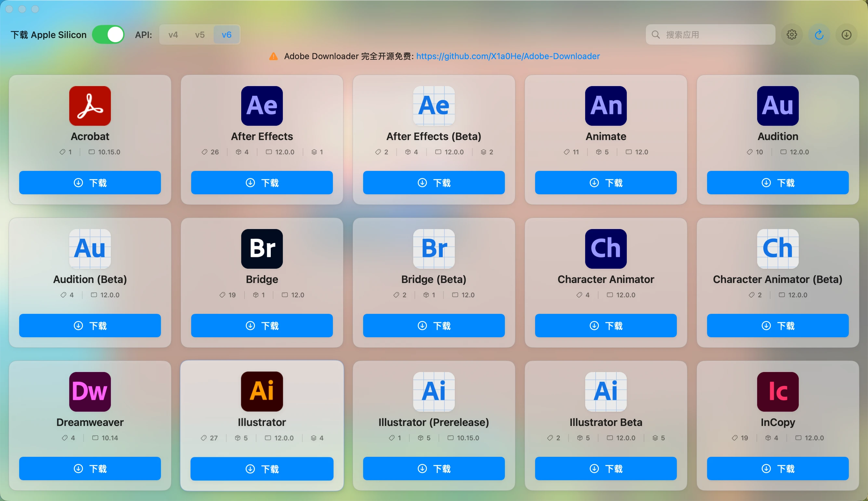The height and width of the screenshot is (501, 868).
Task: Click the After Effects dark icon
Action: (262, 106)
